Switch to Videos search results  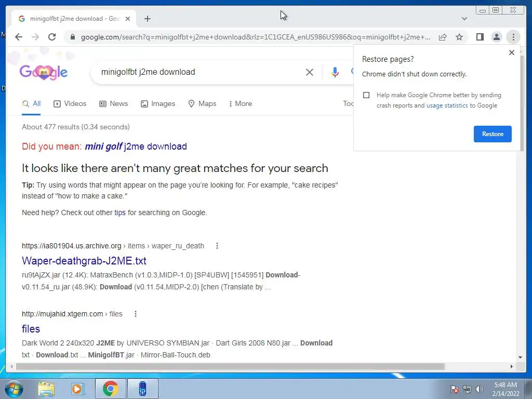[x=70, y=104]
